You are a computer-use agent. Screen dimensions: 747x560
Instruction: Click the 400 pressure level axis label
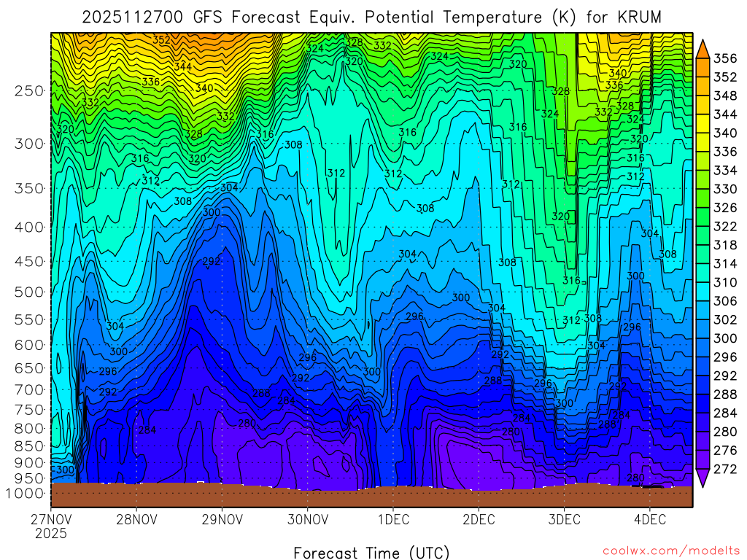point(28,227)
